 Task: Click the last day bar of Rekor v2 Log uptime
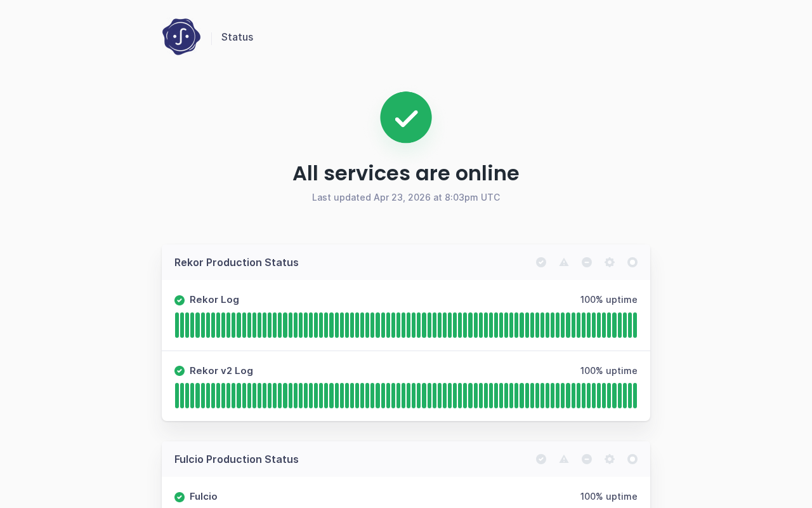[x=634, y=396]
